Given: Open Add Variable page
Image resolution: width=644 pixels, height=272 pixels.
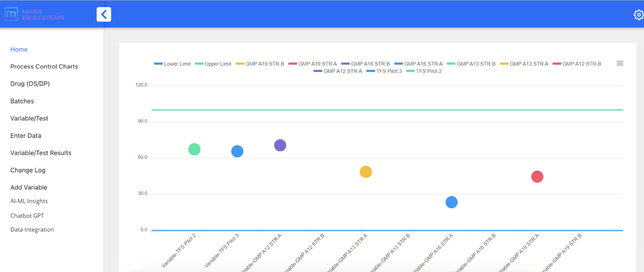Looking at the screenshot, I should click(x=29, y=188).
